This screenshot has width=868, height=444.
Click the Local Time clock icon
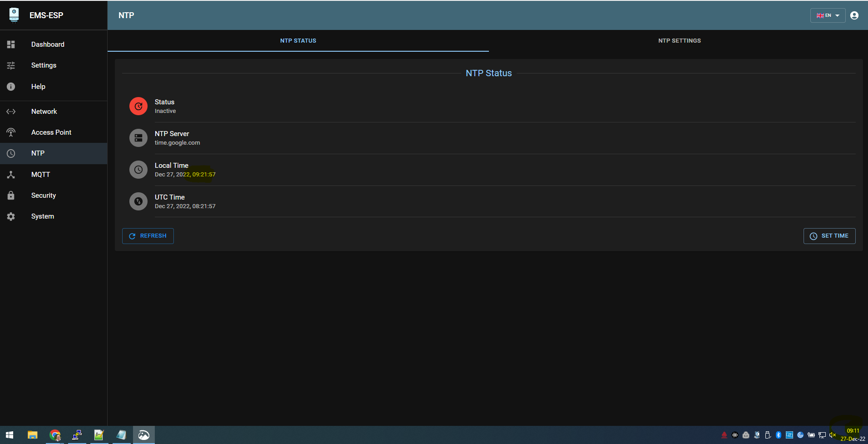click(138, 169)
